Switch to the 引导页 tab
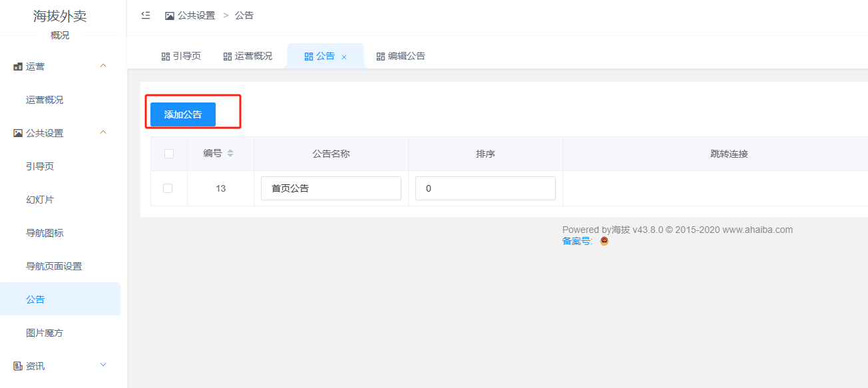The image size is (868, 388). pos(181,57)
